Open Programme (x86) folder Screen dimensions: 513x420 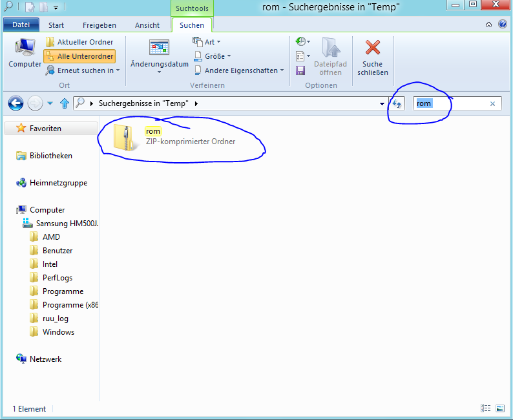point(64,305)
